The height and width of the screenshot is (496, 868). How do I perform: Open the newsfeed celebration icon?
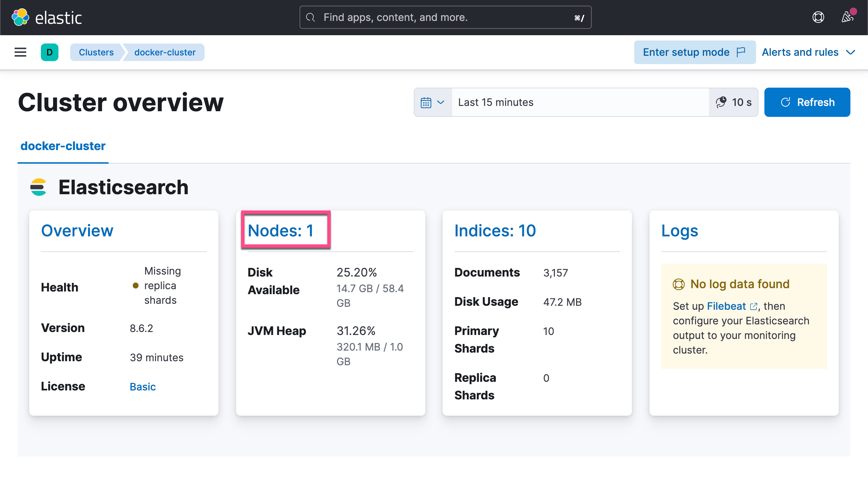847,17
